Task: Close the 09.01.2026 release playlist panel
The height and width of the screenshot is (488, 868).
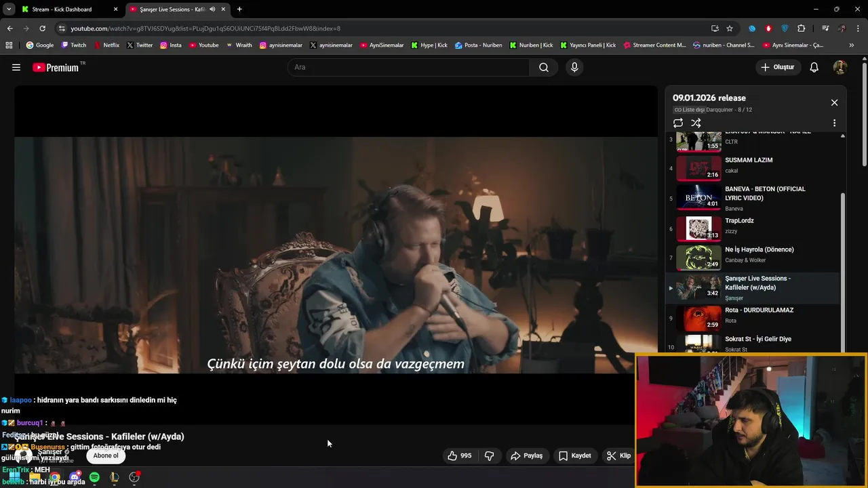Action: click(834, 102)
